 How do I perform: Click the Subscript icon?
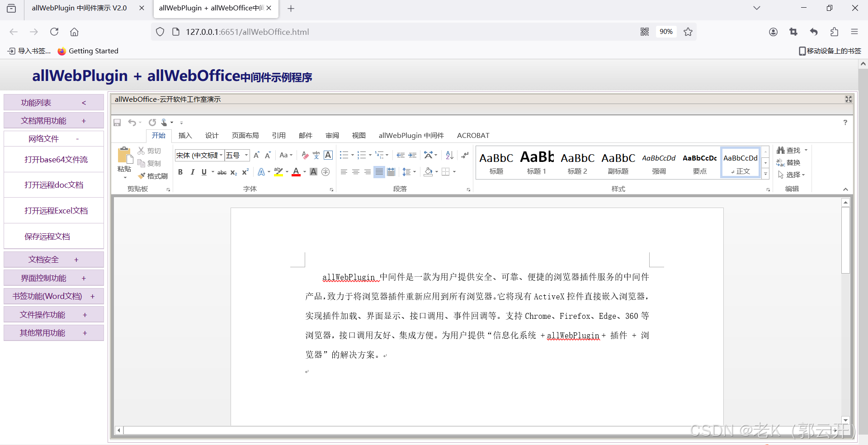(234, 172)
